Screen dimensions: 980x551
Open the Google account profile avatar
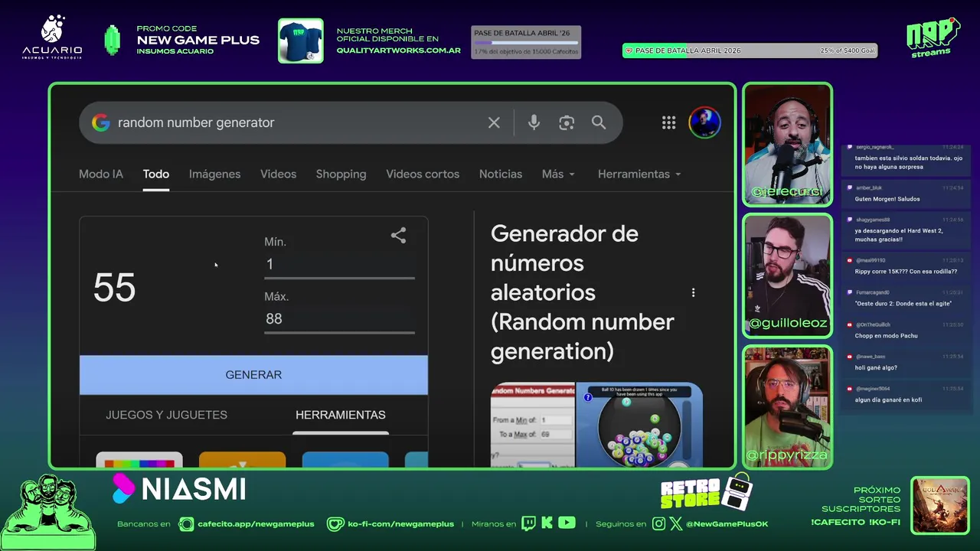704,122
